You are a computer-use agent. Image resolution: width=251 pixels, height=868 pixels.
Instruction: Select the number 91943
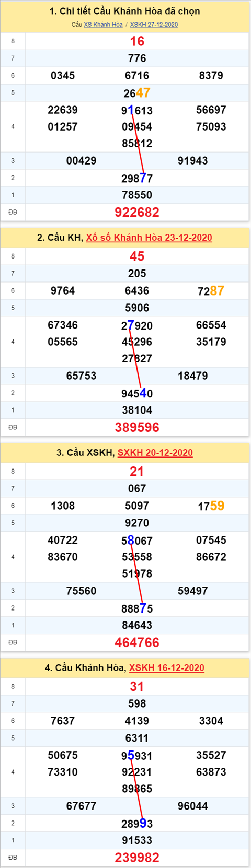[x=193, y=161]
